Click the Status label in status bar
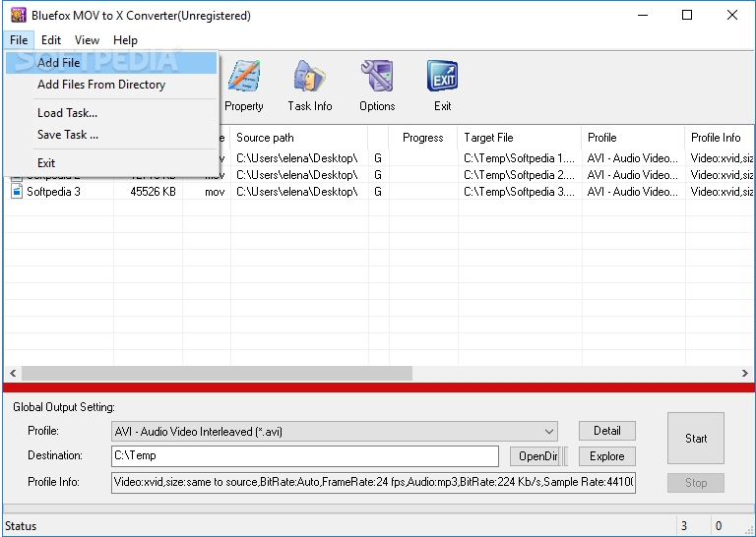 click(21, 526)
